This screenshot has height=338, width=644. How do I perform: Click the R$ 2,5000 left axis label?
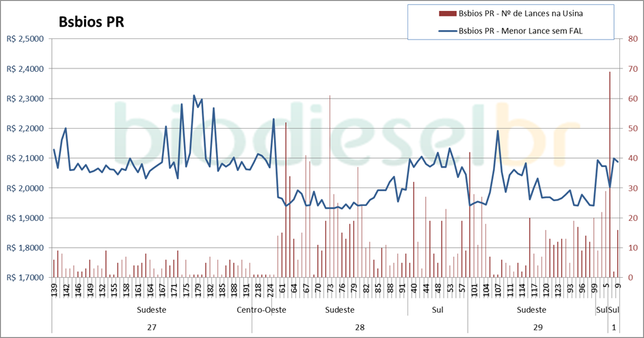25,39
